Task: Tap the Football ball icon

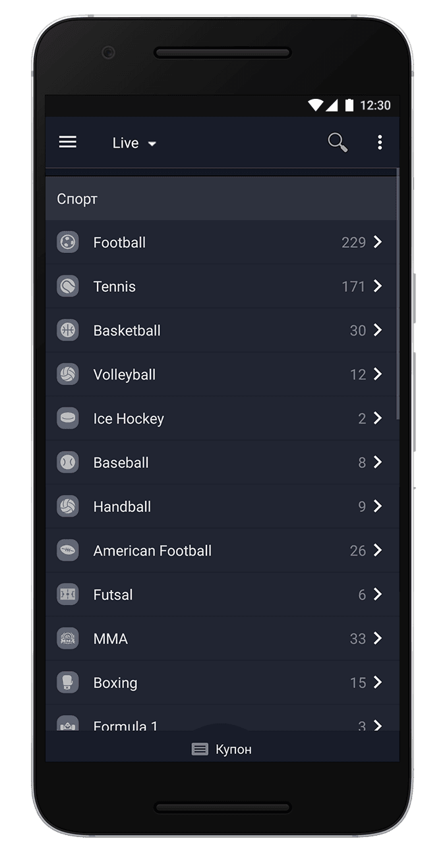Action: pyautogui.click(x=68, y=243)
